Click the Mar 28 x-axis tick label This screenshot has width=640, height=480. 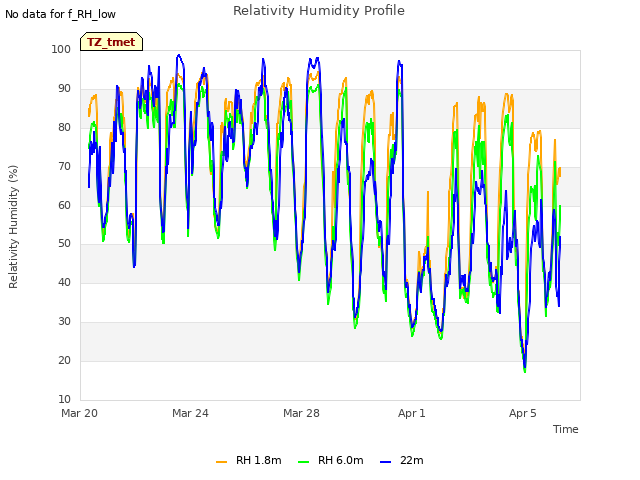(x=301, y=413)
